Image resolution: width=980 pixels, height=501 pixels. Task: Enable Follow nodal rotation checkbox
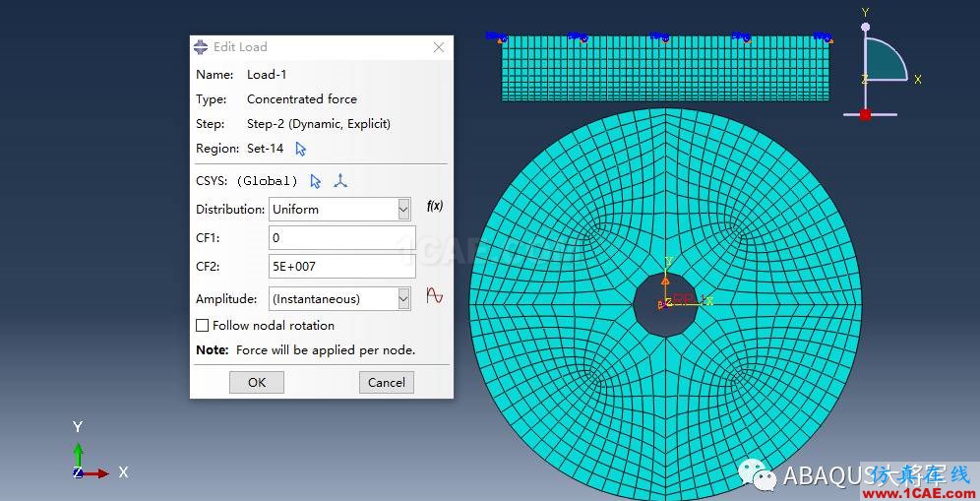(203, 325)
